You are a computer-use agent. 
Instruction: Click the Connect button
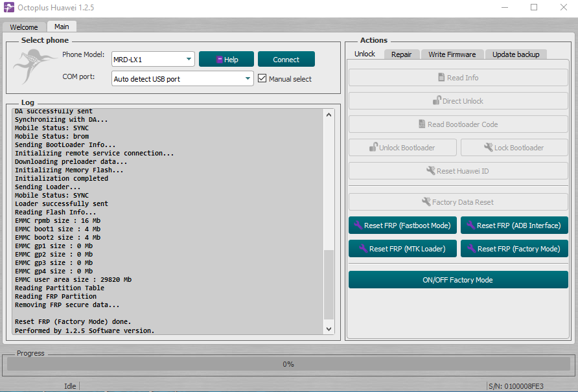[x=286, y=59]
